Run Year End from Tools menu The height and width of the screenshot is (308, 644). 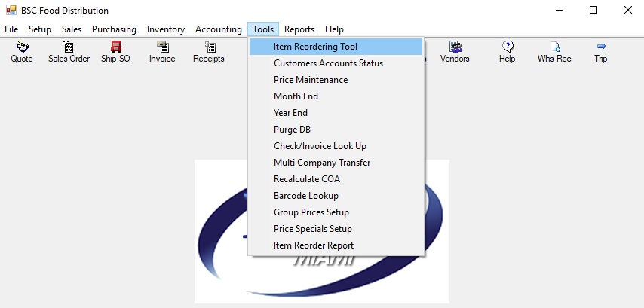point(336,113)
